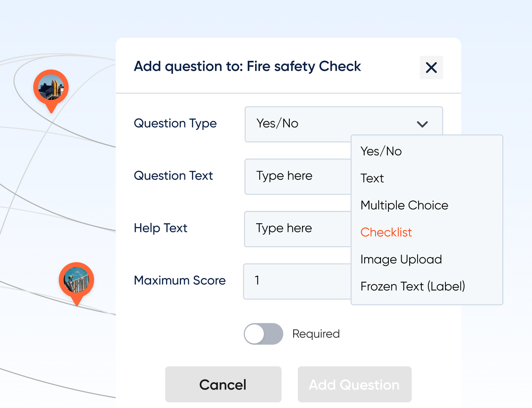Expand the Question Type dropdown chevron
This screenshot has height=408, width=532.
pos(422,124)
